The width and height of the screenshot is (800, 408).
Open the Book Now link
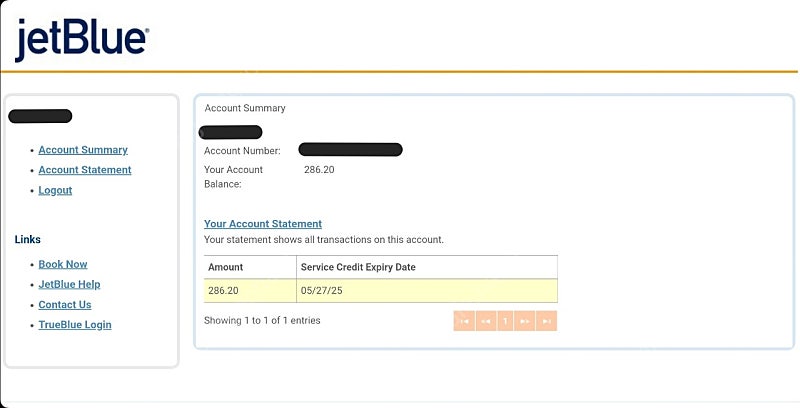(x=63, y=264)
